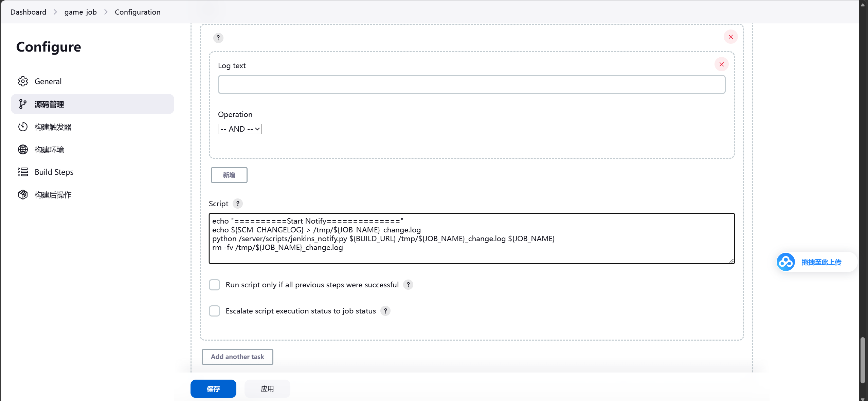Click the General gear icon
This screenshot has height=401, width=868.
click(x=23, y=81)
